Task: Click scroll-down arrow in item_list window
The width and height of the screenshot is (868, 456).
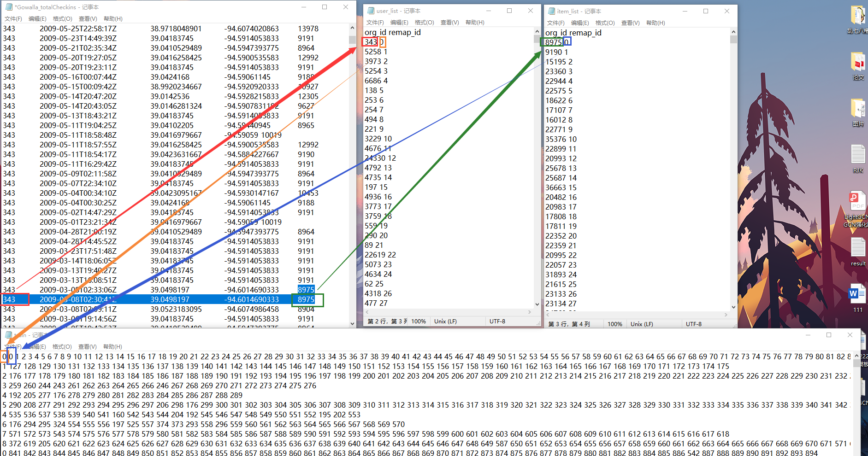Action: coord(733,307)
